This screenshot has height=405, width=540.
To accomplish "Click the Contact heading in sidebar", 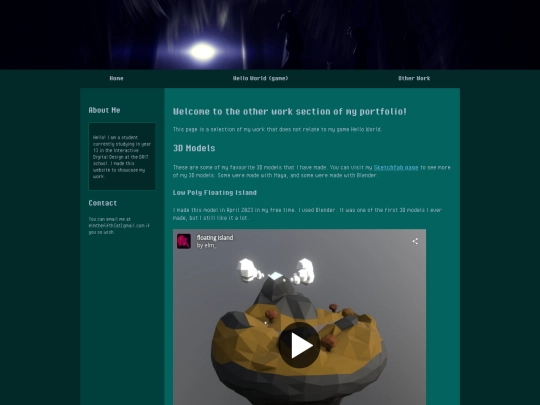I will tap(103, 203).
